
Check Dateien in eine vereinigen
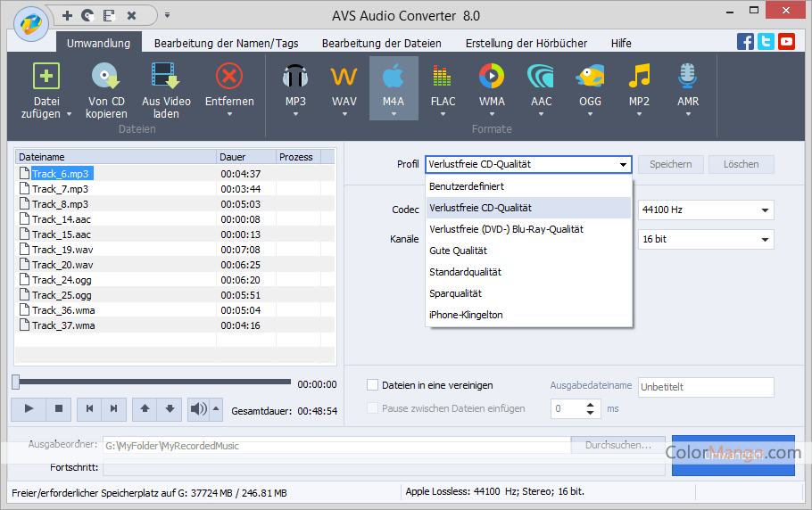tap(372, 385)
